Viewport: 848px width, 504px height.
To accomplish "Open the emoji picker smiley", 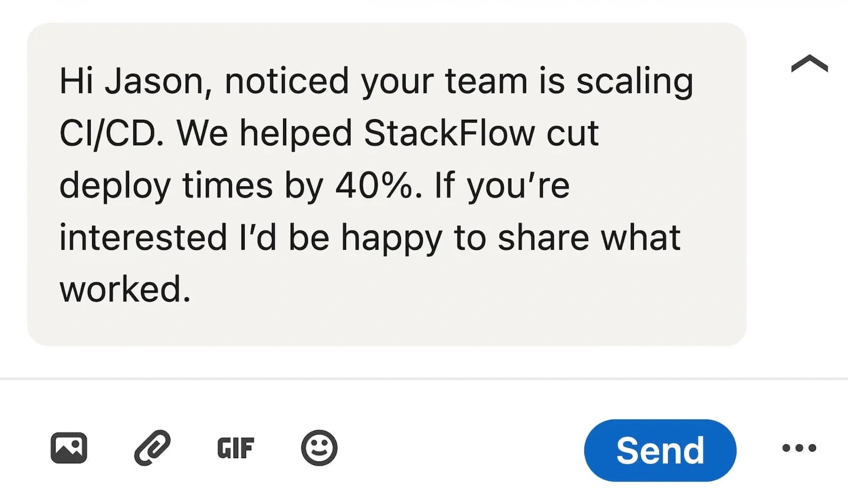I will pyautogui.click(x=319, y=448).
